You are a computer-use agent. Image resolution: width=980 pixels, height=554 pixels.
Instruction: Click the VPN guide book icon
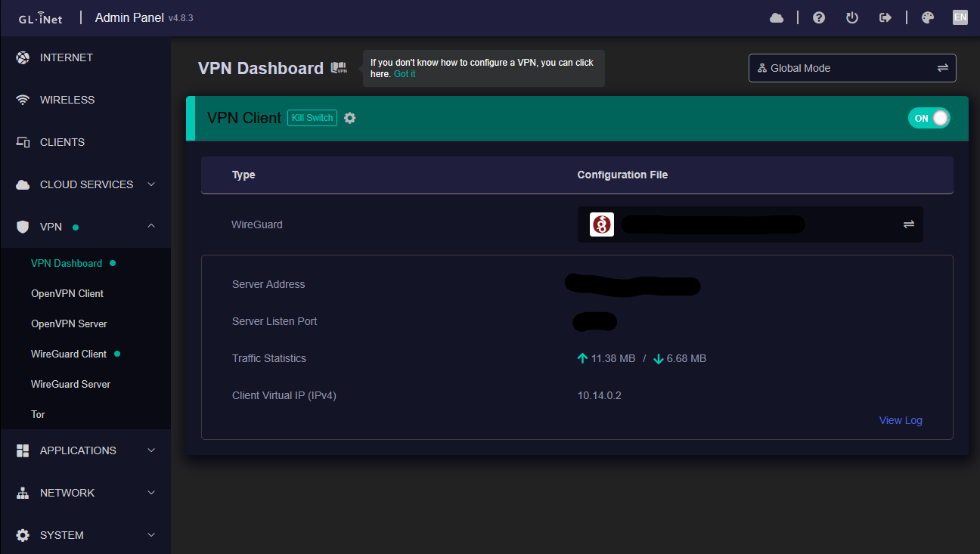click(x=339, y=68)
